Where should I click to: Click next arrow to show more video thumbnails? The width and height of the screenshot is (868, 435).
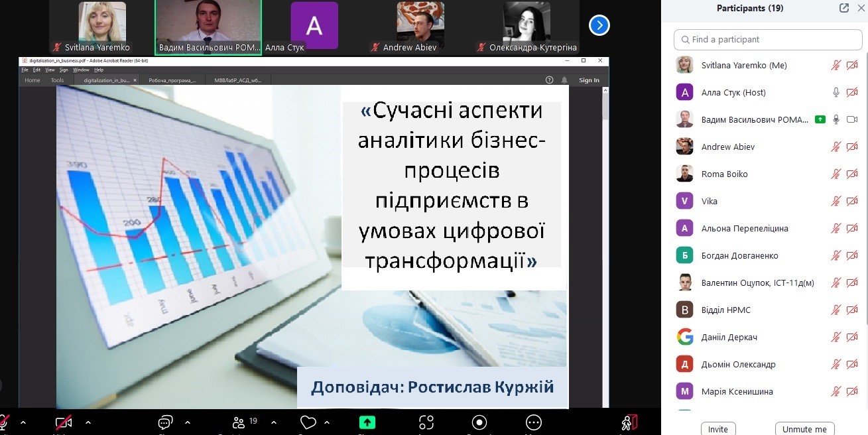pos(599,25)
